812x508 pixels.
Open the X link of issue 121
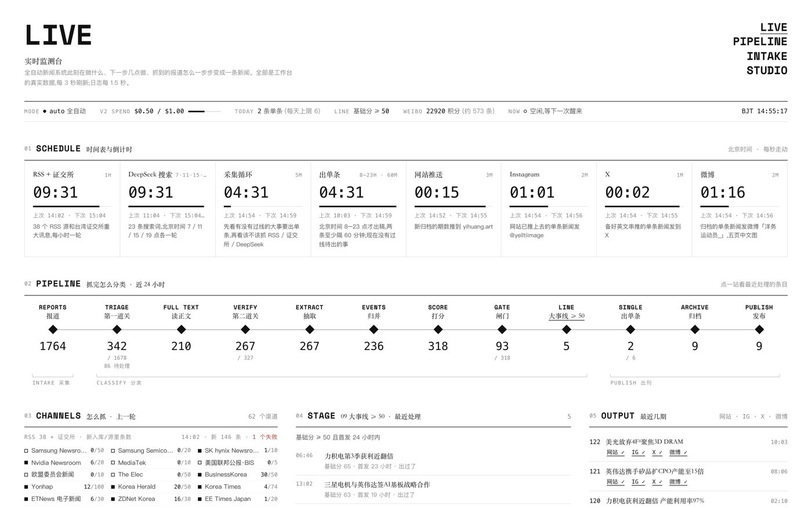click(657, 482)
